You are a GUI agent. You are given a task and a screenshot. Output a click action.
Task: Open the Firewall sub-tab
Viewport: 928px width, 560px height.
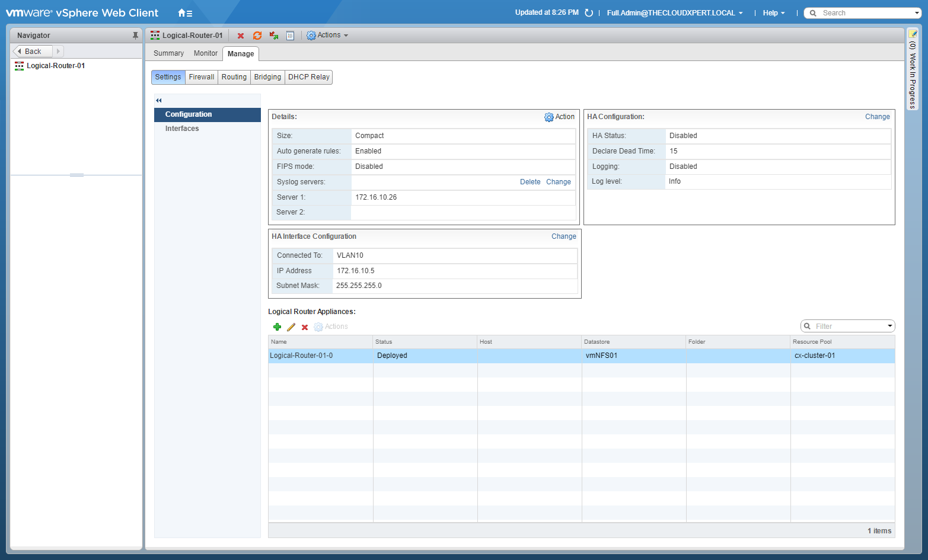point(202,77)
